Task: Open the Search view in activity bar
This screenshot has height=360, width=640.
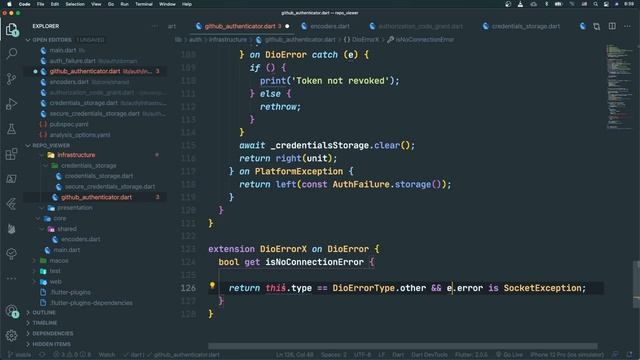Action: [11, 53]
